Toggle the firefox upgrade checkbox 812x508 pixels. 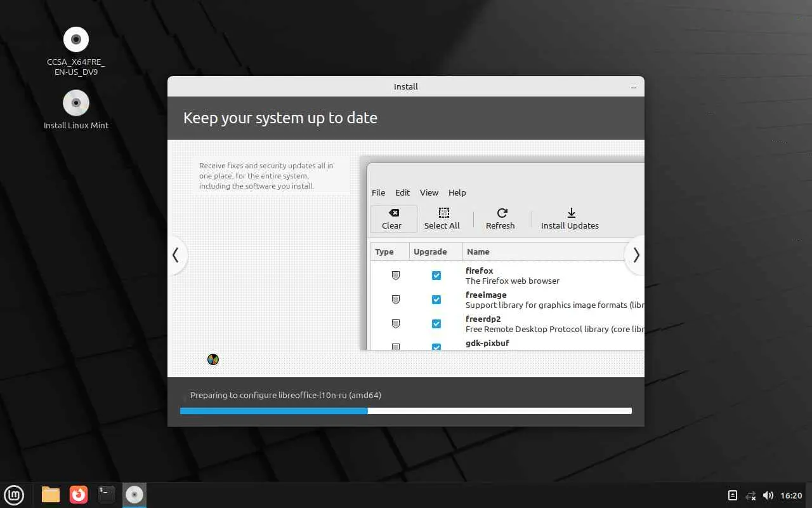pyautogui.click(x=436, y=276)
